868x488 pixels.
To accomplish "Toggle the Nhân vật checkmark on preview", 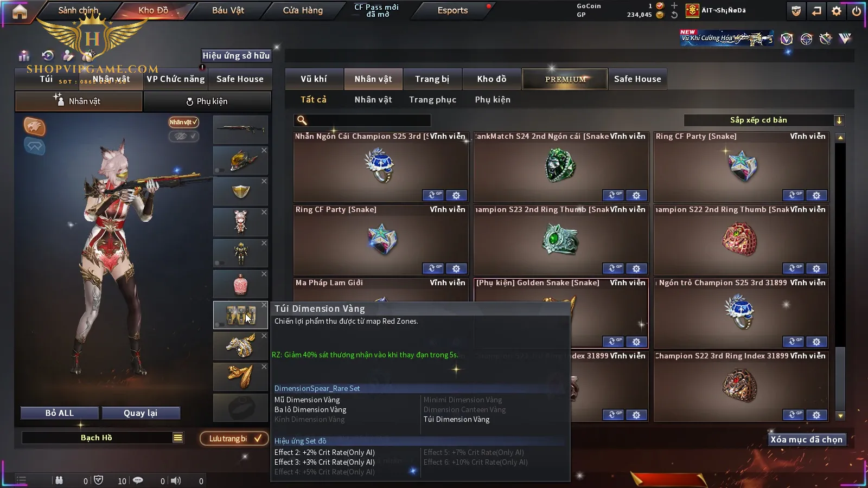I will 183,122.
